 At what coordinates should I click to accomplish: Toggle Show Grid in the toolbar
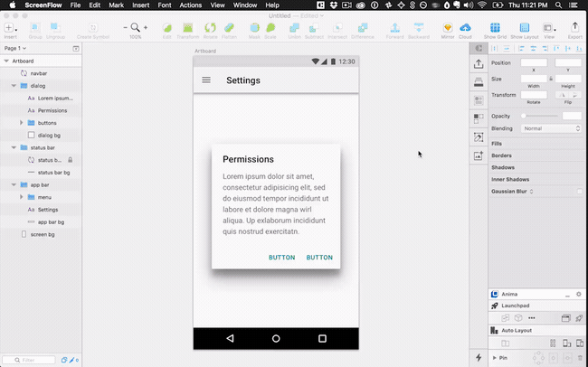click(495, 29)
